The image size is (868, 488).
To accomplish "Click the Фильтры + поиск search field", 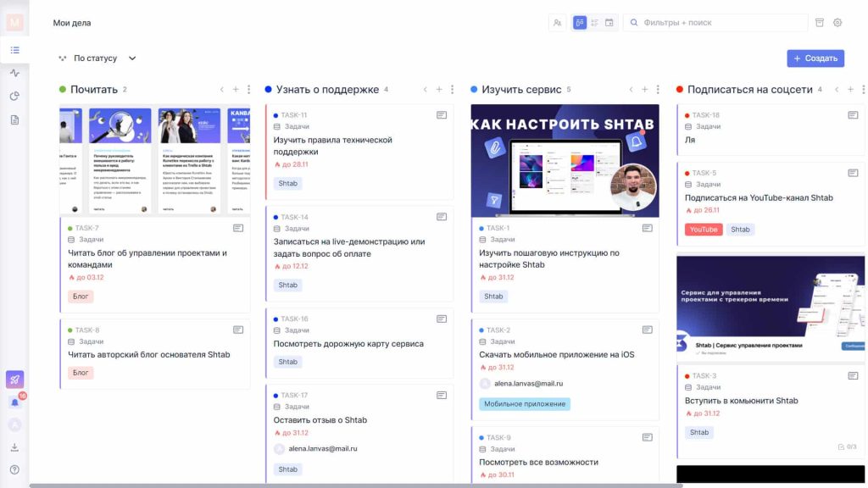I will (715, 23).
